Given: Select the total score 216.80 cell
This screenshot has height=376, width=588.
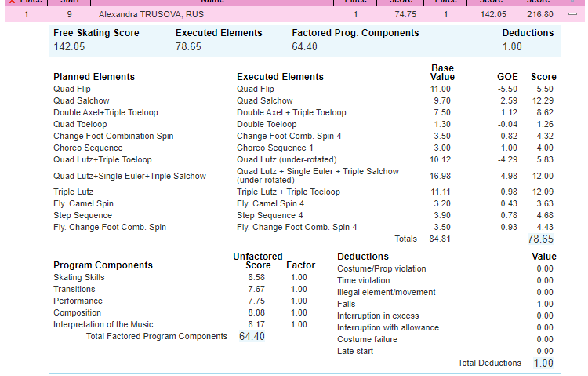Looking at the screenshot, I should coord(539,14).
